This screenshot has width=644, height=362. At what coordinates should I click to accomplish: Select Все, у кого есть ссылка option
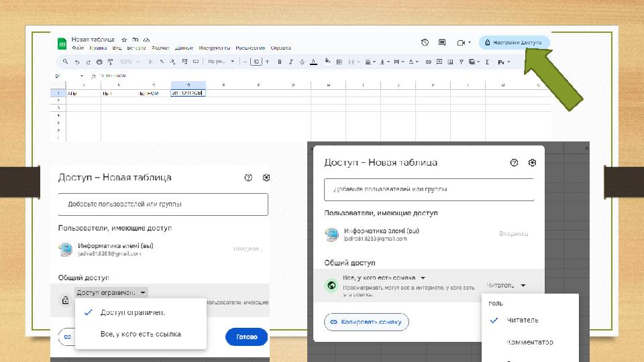click(x=141, y=334)
